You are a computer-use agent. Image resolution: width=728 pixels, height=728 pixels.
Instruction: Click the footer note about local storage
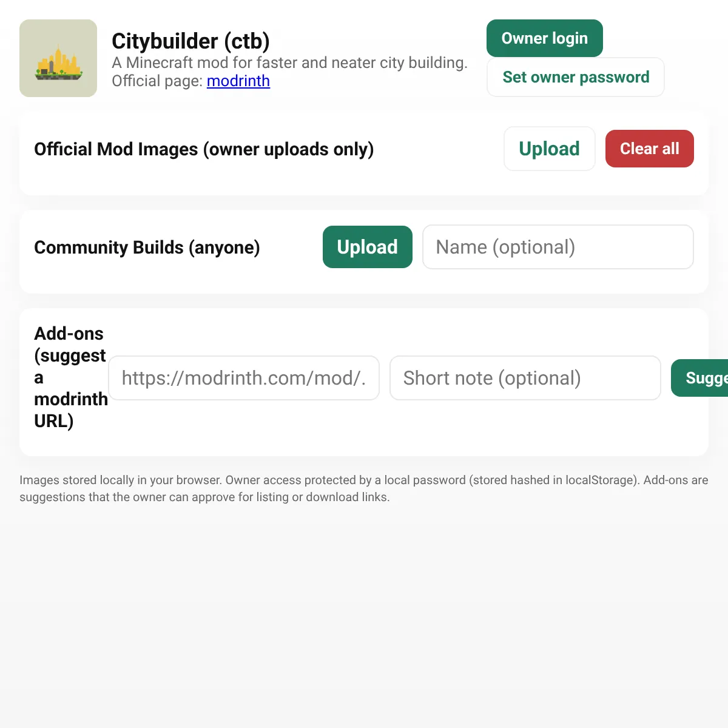click(x=364, y=488)
